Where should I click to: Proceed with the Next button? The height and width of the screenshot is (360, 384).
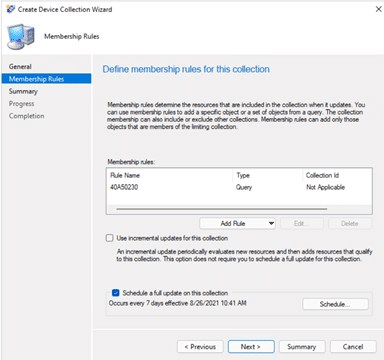click(x=251, y=347)
